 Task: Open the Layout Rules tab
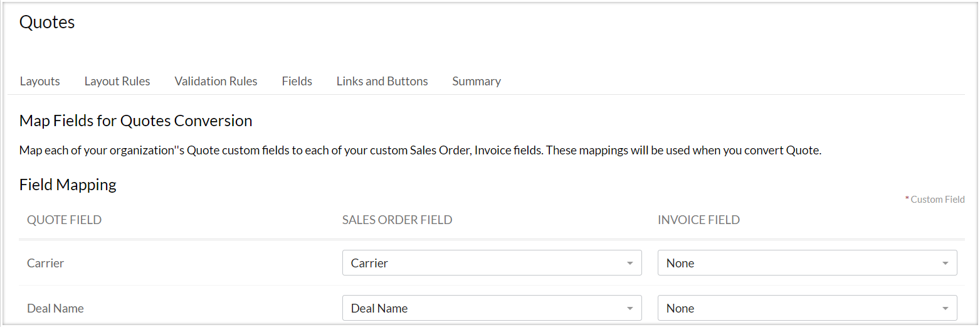(117, 81)
